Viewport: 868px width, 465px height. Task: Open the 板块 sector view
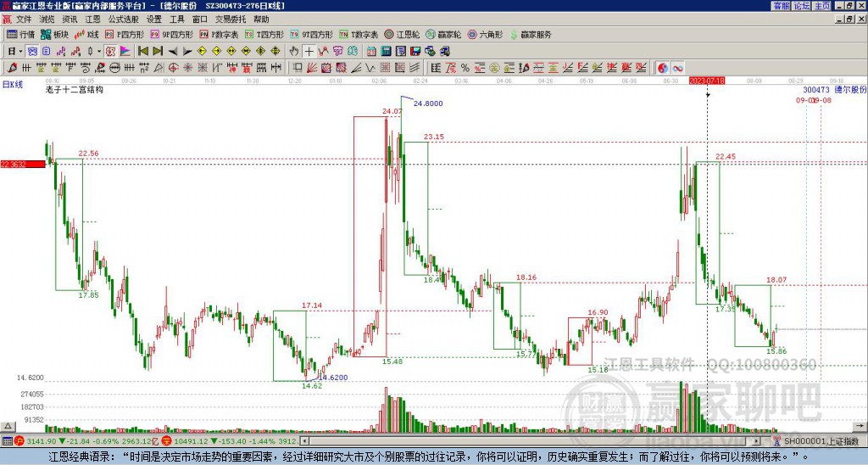[55, 34]
